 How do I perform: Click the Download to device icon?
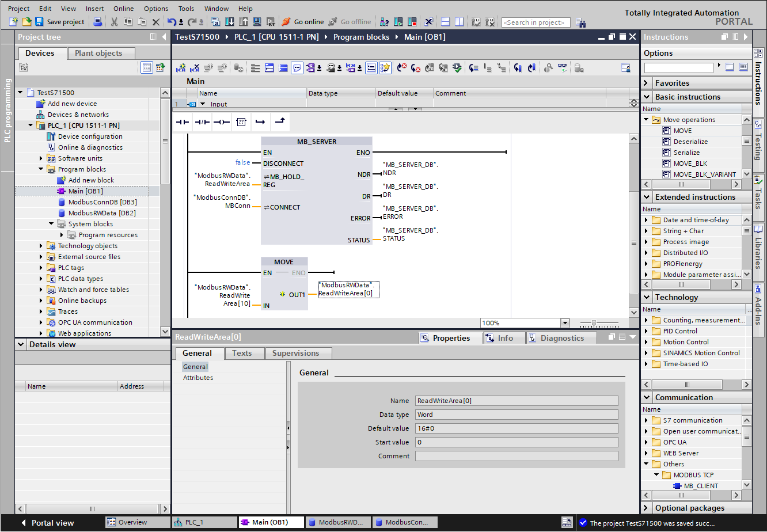[229, 22]
